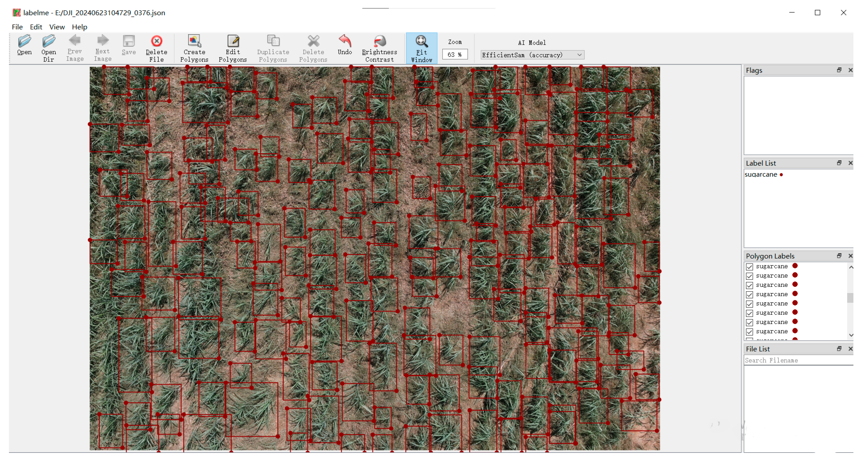Click the Delete File icon
Screen dimensions: 868x457
point(156,41)
